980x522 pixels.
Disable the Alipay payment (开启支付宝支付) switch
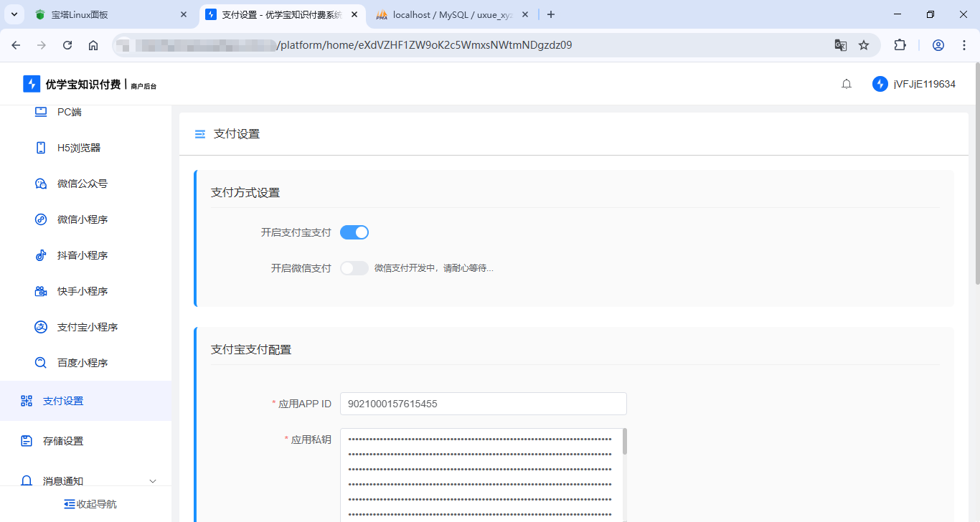coord(354,232)
